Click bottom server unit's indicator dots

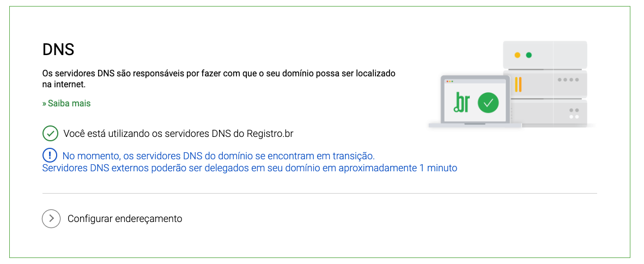tap(574, 113)
